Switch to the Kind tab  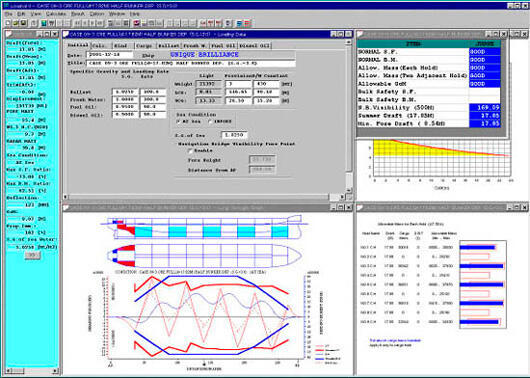(122, 46)
